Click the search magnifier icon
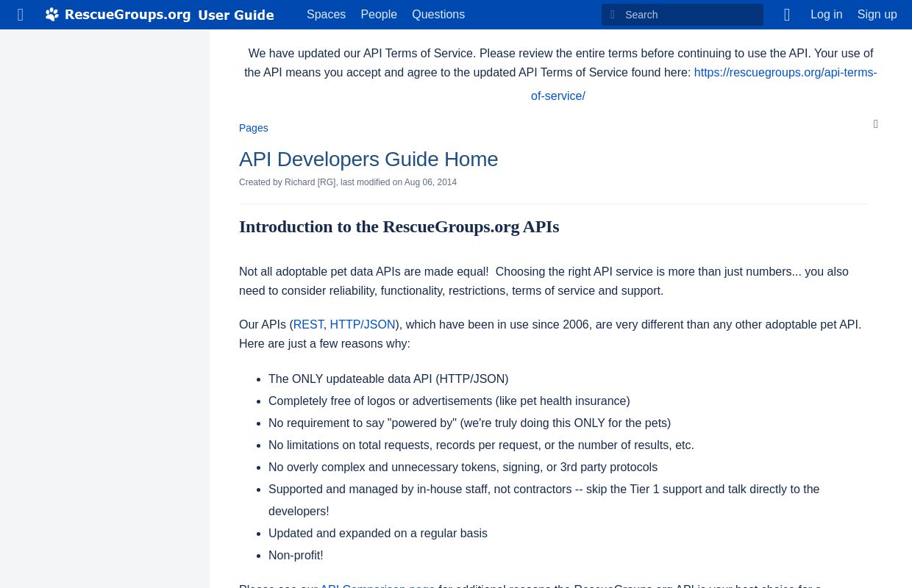This screenshot has width=912, height=588. [x=613, y=15]
